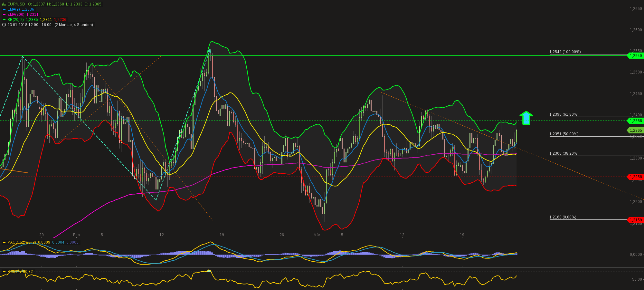The width and height of the screenshot is (644, 290).
Task: Click the yellow MACD legend color marker
Action: tap(4, 242)
